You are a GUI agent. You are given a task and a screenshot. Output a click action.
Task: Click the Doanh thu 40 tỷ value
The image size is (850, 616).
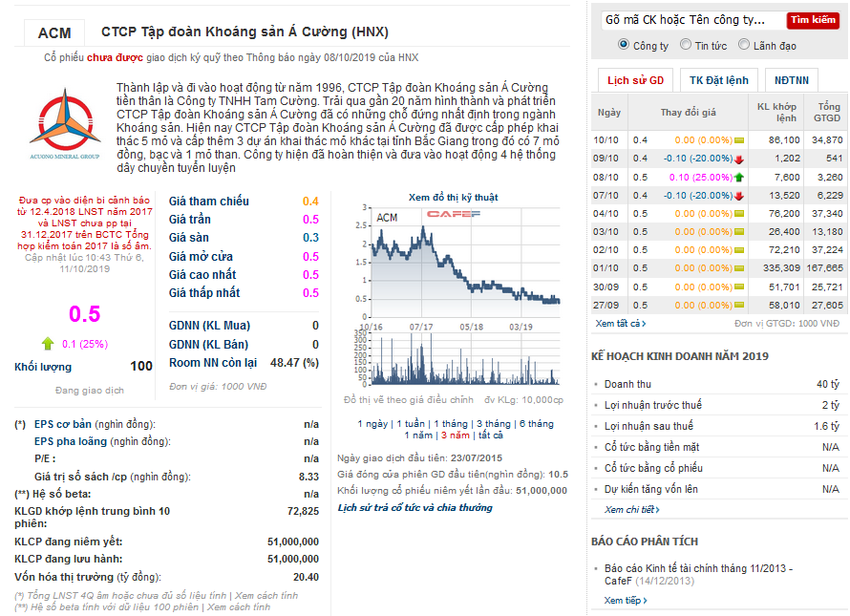click(x=828, y=384)
